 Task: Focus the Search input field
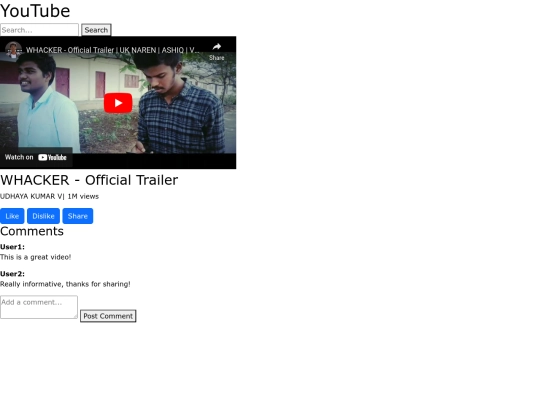[x=39, y=30]
